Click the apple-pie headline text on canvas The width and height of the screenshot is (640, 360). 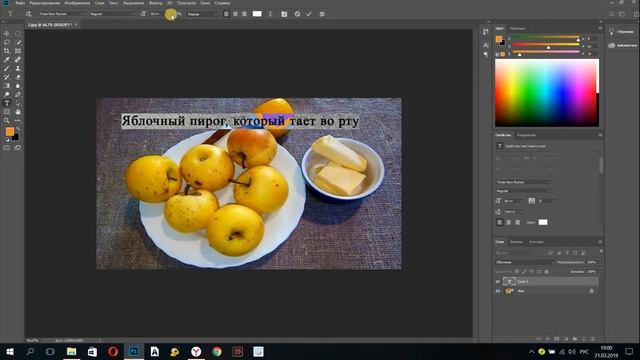point(240,121)
